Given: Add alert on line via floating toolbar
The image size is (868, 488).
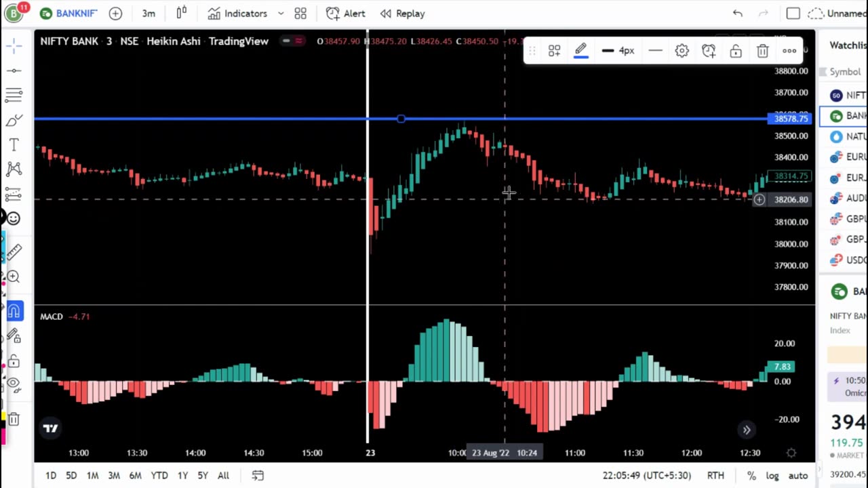Looking at the screenshot, I should tap(709, 51).
